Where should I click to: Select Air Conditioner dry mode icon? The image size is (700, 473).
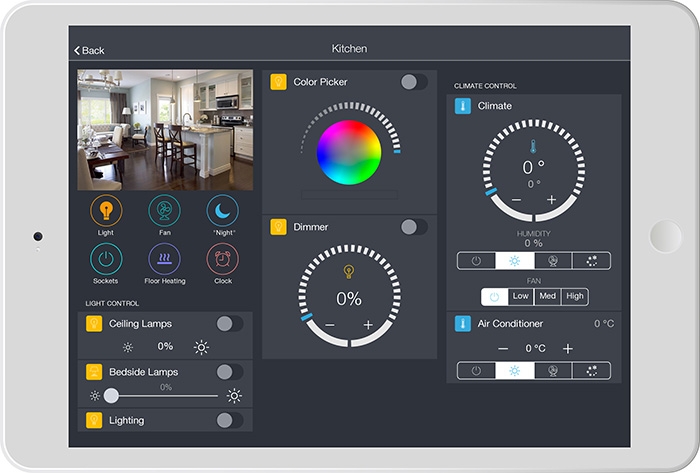pyautogui.click(x=592, y=371)
